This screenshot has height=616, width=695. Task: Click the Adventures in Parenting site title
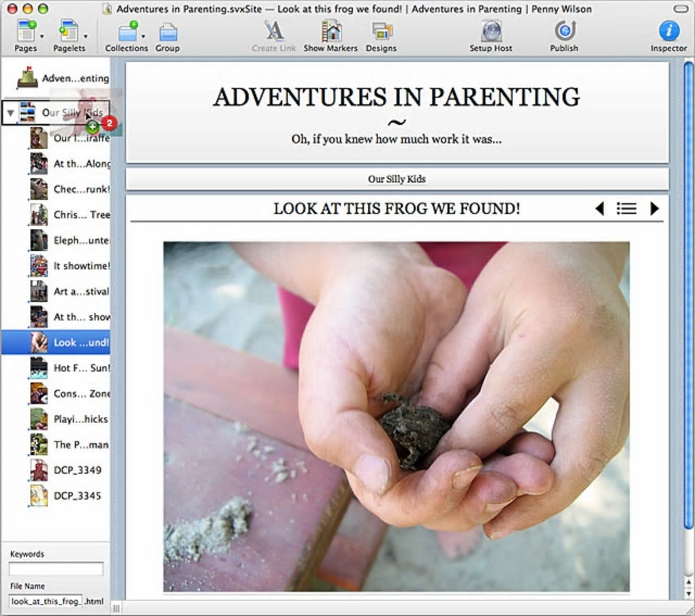tap(397, 97)
